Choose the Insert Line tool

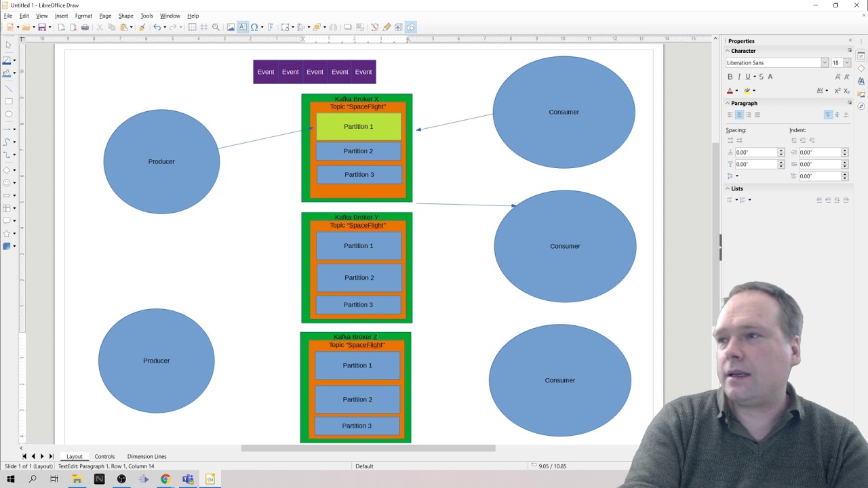tap(8, 88)
